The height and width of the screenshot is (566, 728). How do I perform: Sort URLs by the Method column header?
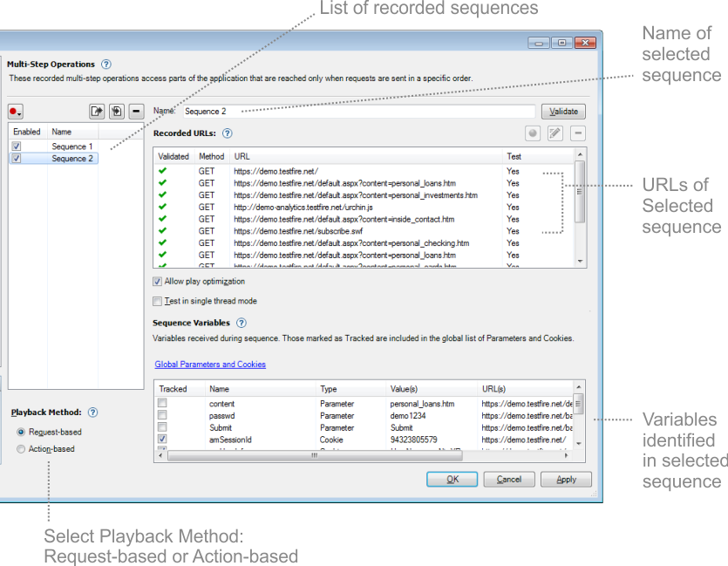click(211, 157)
